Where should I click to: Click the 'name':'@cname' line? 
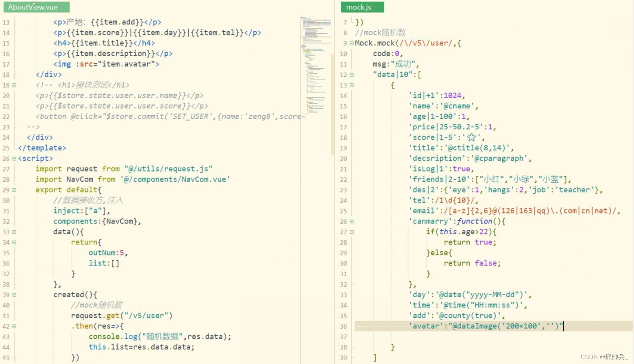point(443,106)
